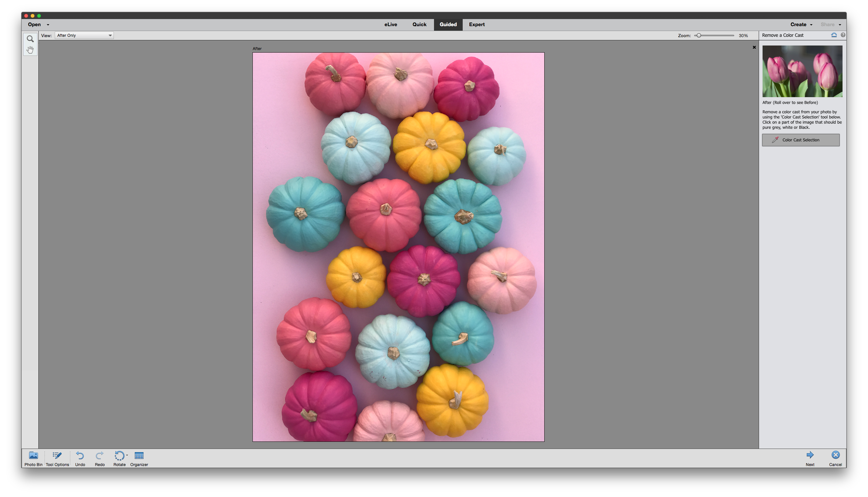Reset the Remove a Color Cast panel

(x=833, y=35)
